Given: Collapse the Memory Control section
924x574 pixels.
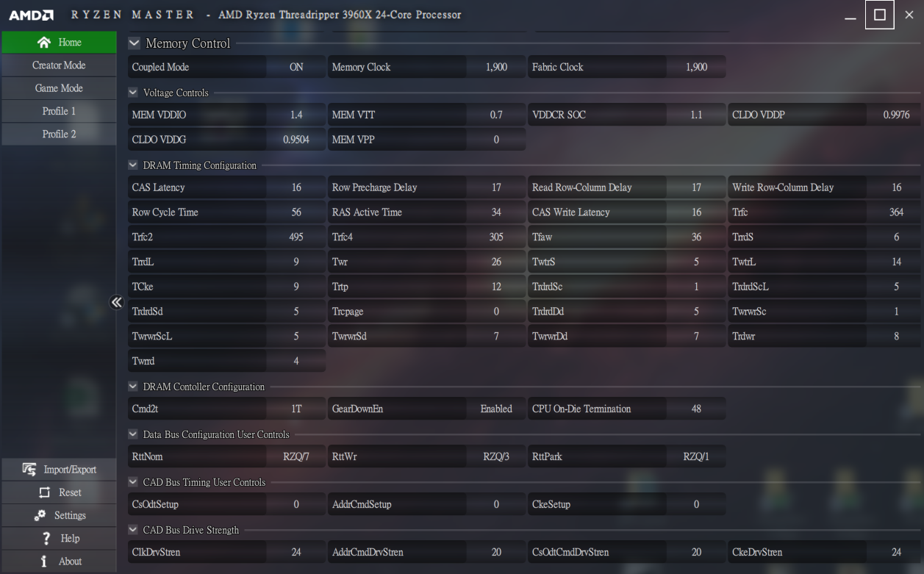Looking at the screenshot, I should (x=134, y=43).
